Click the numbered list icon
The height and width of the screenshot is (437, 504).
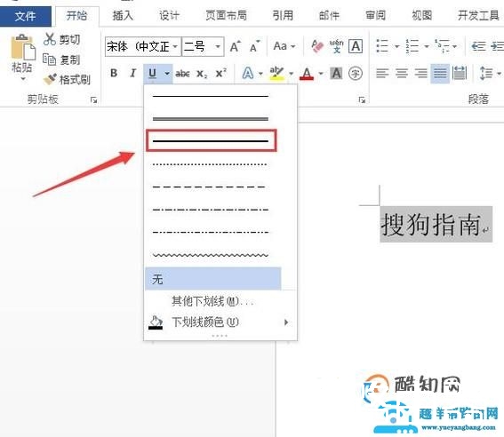412,46
